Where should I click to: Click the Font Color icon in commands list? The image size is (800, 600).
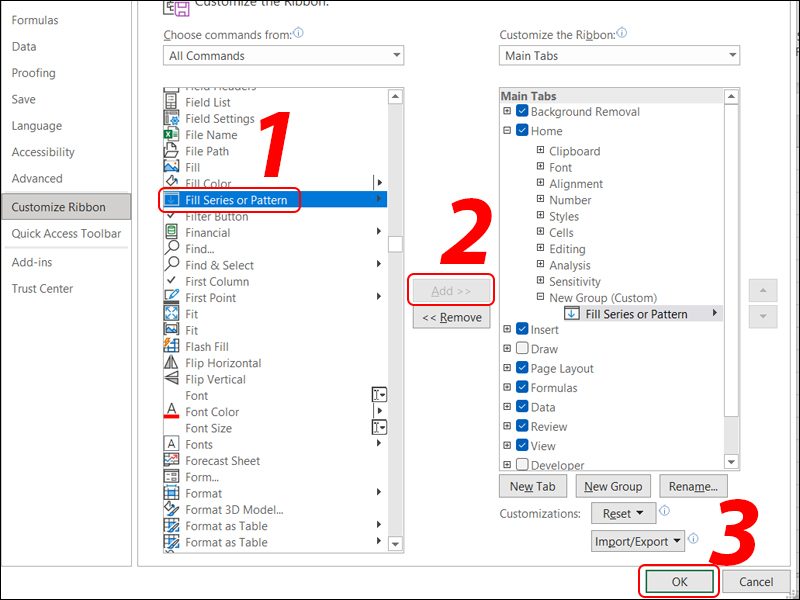(171, 412)
